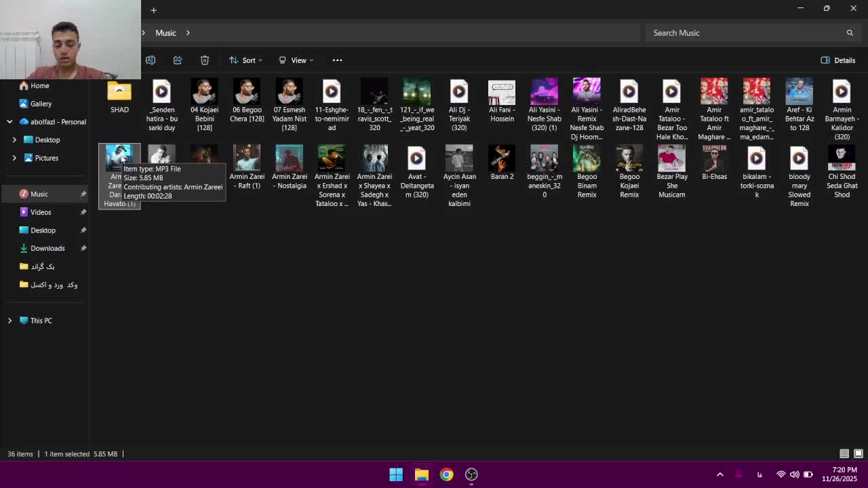This screenshot has height=488, width=868.
Task: Select the Baran 2 music file
Action: click(x=502, y=163)
